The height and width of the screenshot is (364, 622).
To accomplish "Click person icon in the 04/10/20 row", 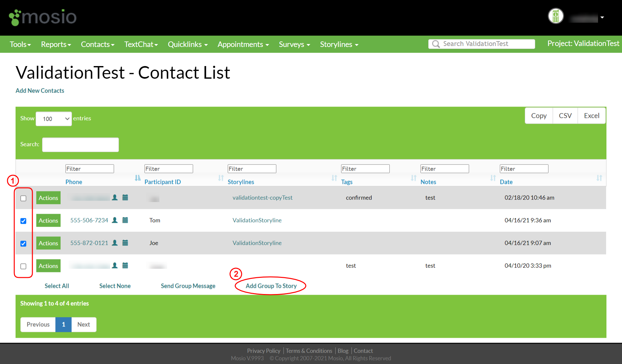I will click(x=115, y=266).
